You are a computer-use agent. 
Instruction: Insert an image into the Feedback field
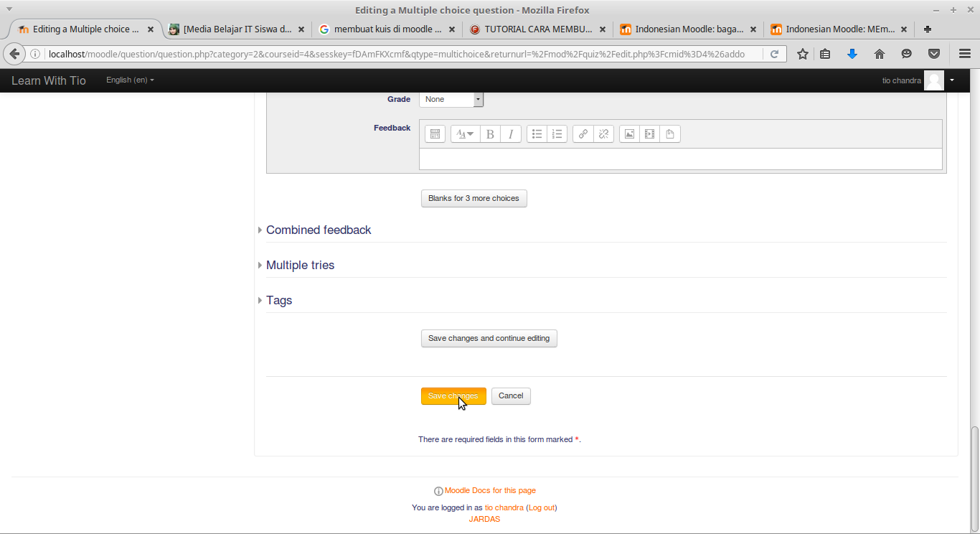click(x=628, y=133)
